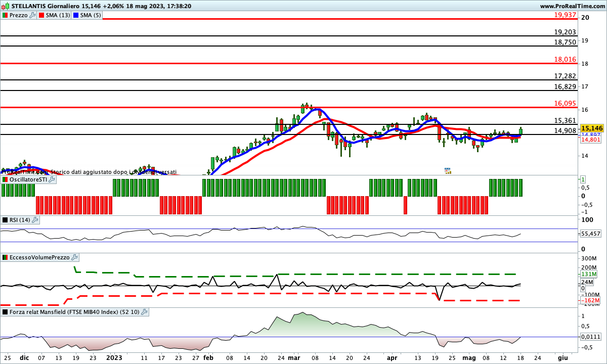The image size is (607, 364).
Task: Click the candlestick icon beside STELLANTIS title
Action: [x=6, y=6]
